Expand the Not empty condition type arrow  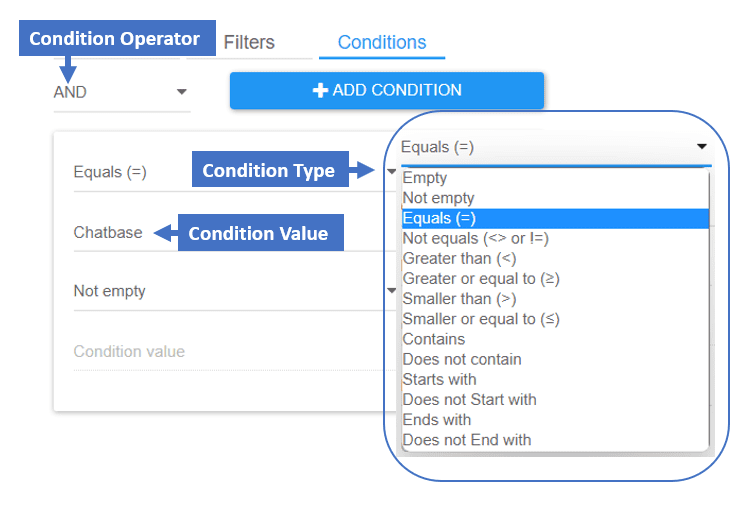(x=391, y=290)
